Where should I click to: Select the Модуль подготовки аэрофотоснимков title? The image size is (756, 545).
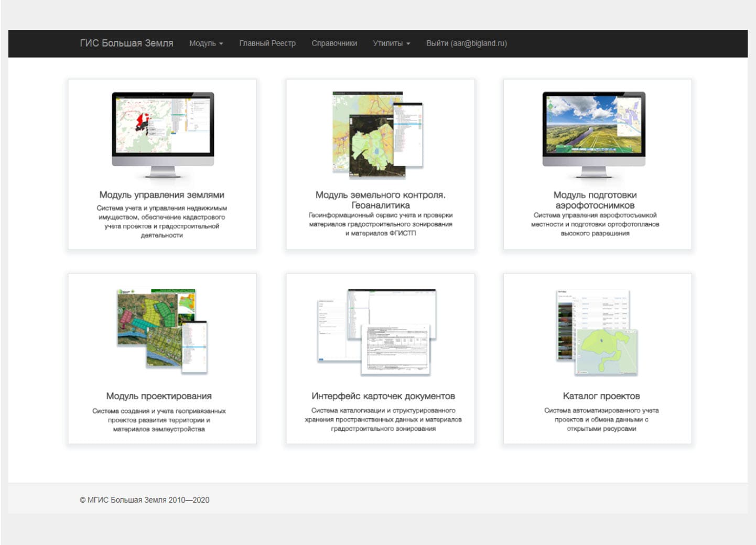[x=595, y=200]
